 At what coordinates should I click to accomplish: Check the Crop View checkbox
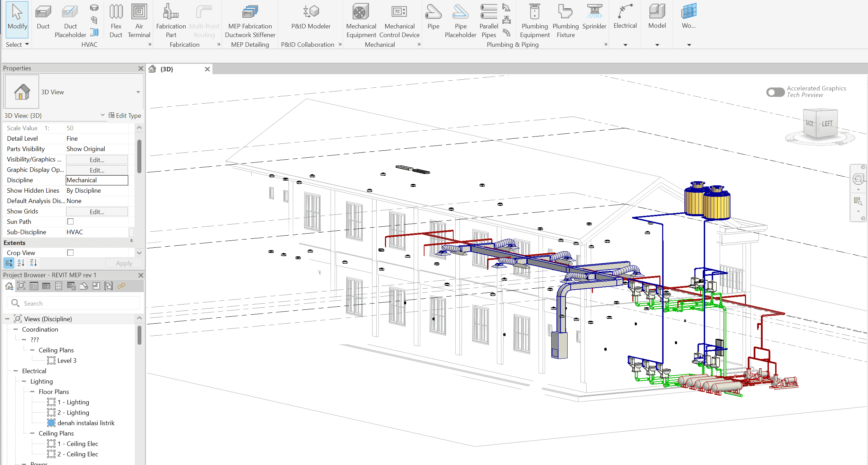(x=70, y=253)
